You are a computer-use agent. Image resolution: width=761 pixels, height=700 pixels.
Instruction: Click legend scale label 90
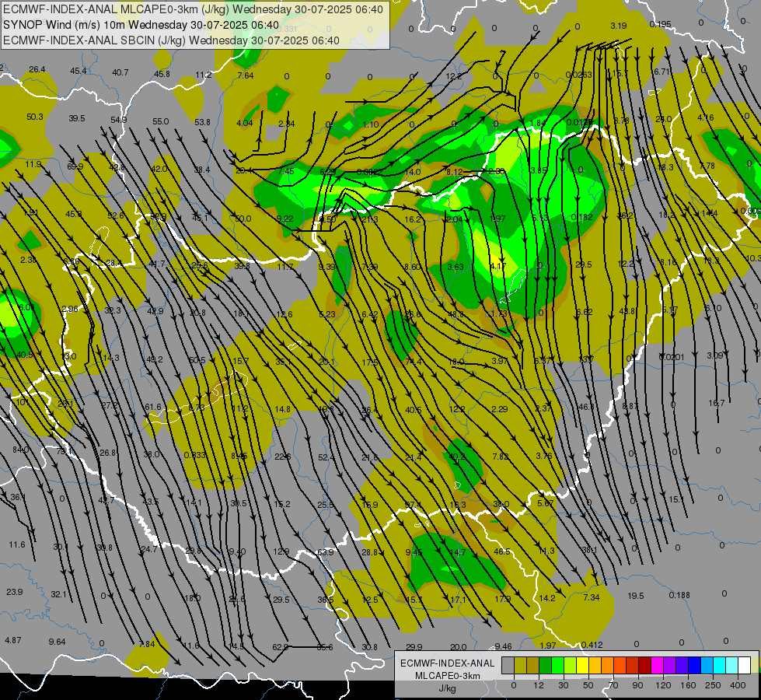coord(637,685)
